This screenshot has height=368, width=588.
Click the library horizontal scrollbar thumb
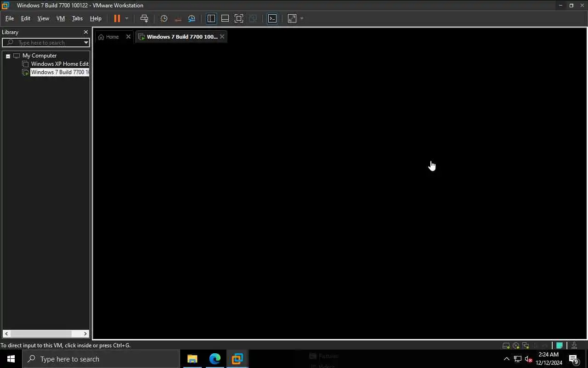pos(41,333)
